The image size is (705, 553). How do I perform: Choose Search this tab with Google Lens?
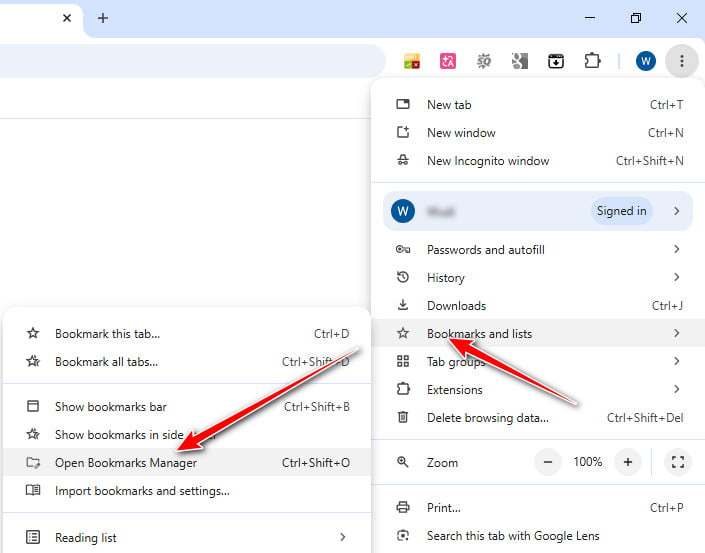[538, 536]
